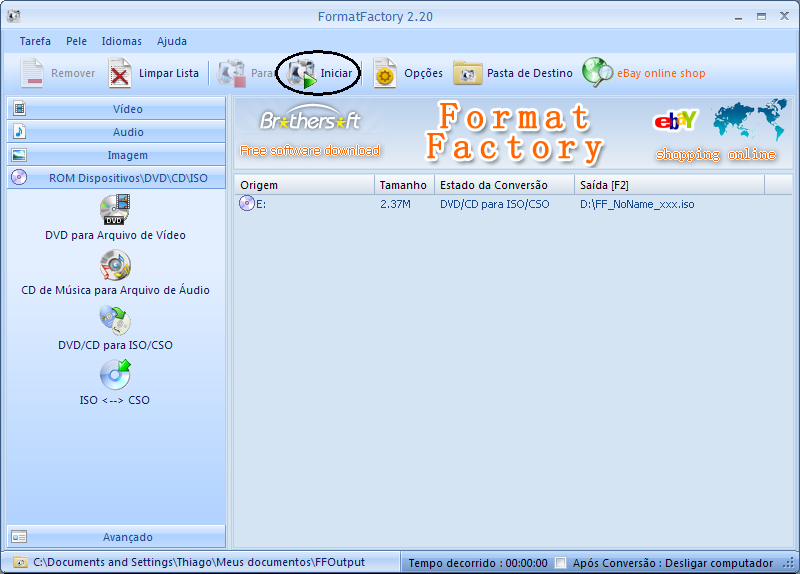Click the Saída [F2] column header
This screenshot has height=574, width=800.
[x=669, y=185]
